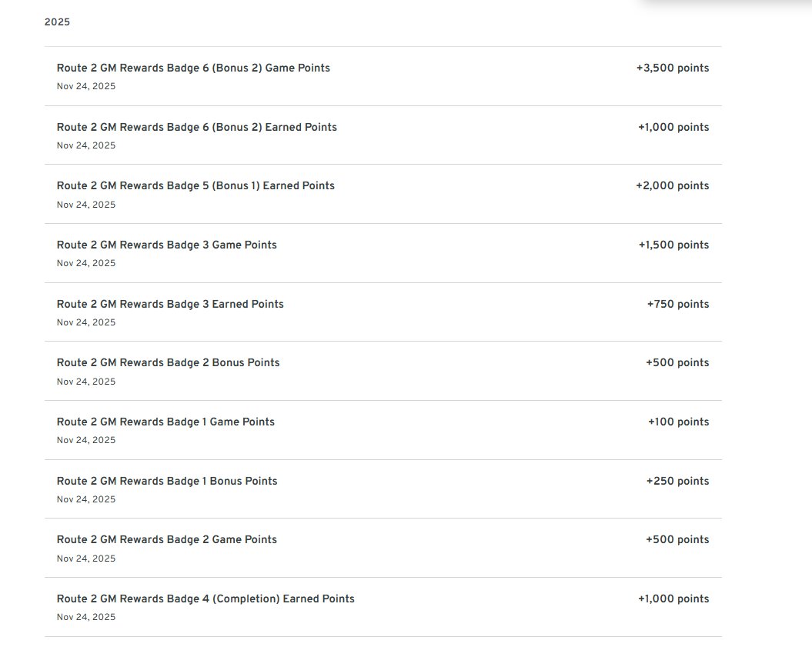The image size is (812, 657).
Task: Click the +750 points value
Action: coord(678,304)
